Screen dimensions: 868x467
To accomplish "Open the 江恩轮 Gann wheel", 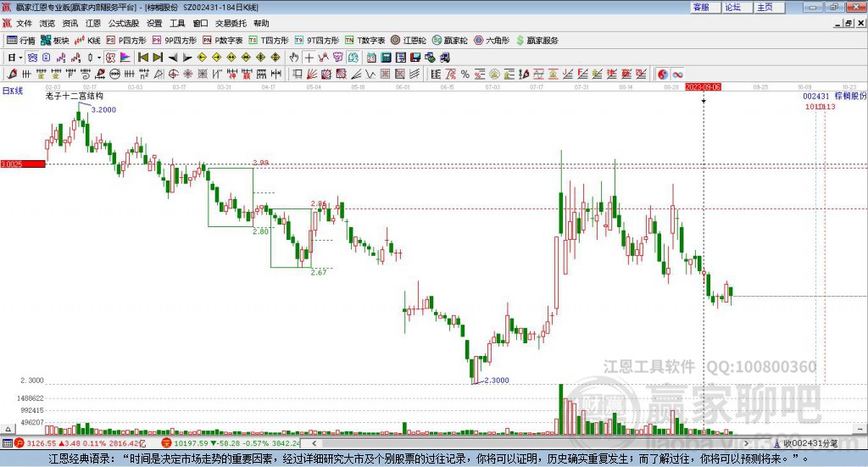I will (409, 41).
